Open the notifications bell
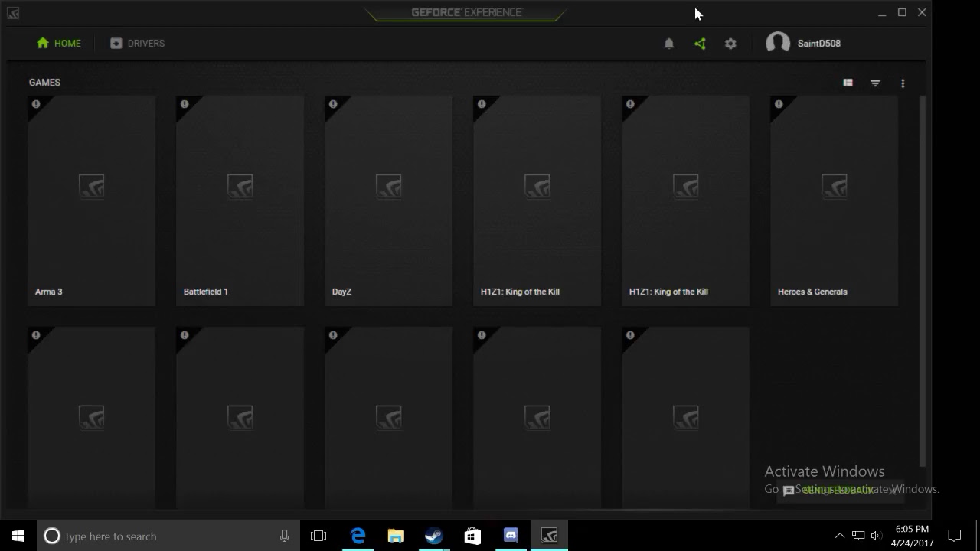 (x=668, y=44)
